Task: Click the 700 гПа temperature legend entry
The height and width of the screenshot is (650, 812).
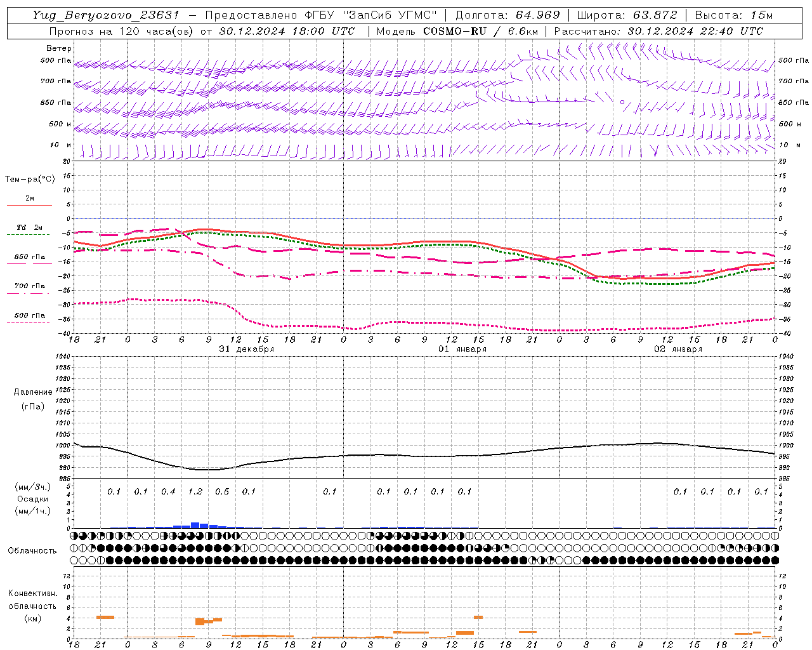Action: (30, 286)
